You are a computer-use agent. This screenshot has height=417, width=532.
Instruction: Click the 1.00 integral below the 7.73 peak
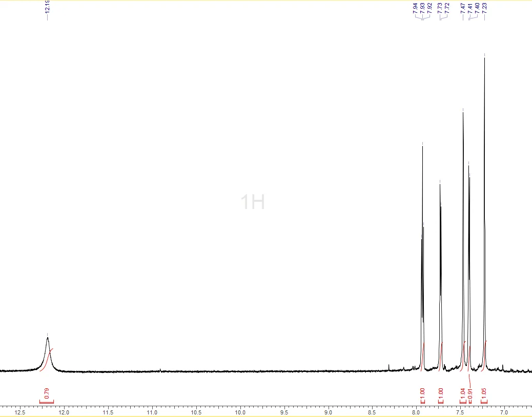441,393
